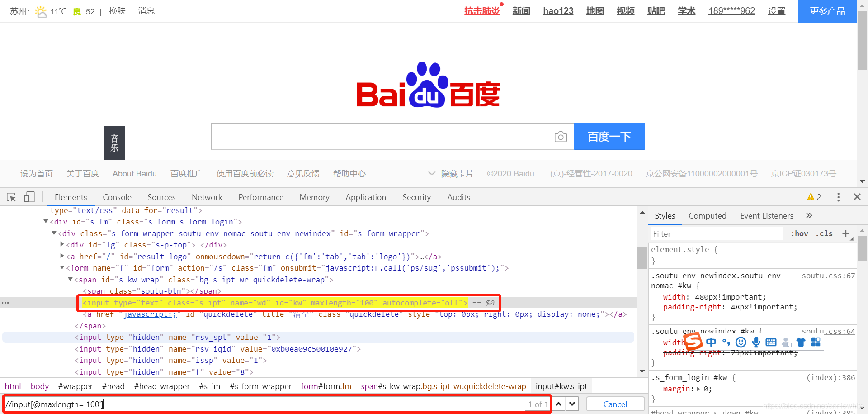
Task: Switch to the Computed tab
Action: (x=708, y=216)
